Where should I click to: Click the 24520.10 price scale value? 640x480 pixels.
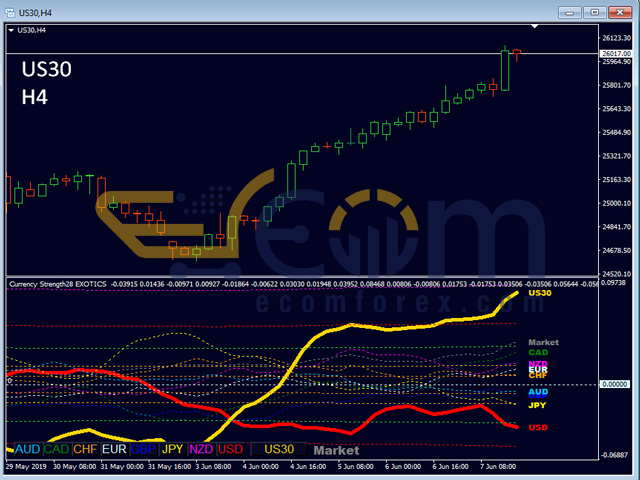tap(616, 273)
